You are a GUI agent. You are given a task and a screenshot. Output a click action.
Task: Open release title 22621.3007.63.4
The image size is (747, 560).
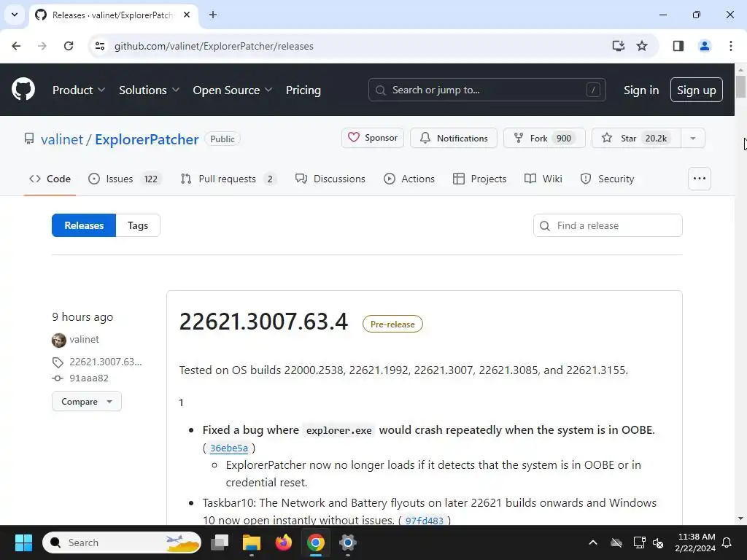pos(263,322)
